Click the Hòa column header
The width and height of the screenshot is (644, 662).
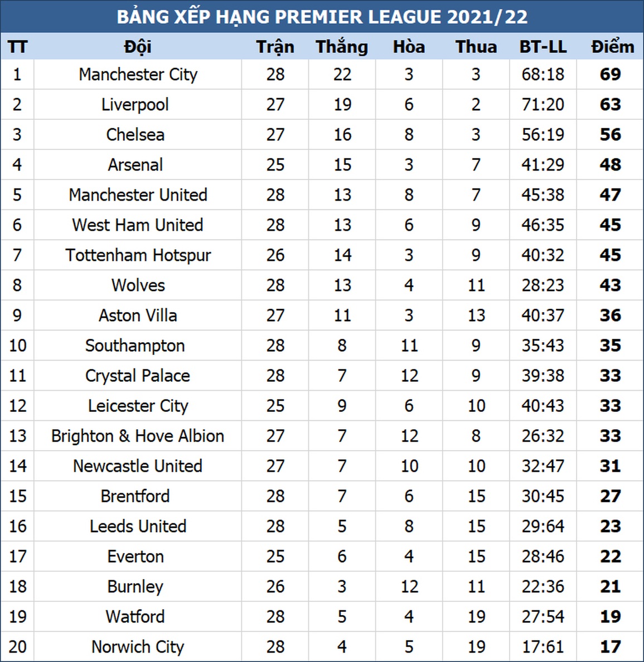[409, 47]
